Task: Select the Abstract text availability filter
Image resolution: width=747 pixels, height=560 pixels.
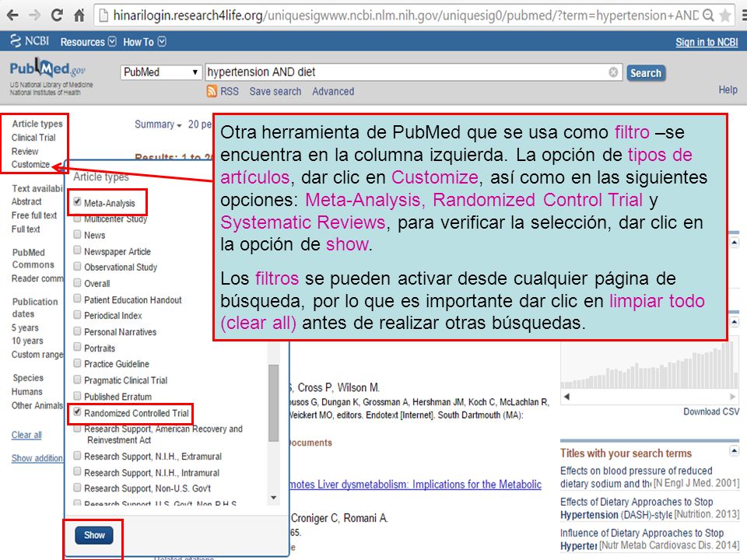Action: (26, 201)
